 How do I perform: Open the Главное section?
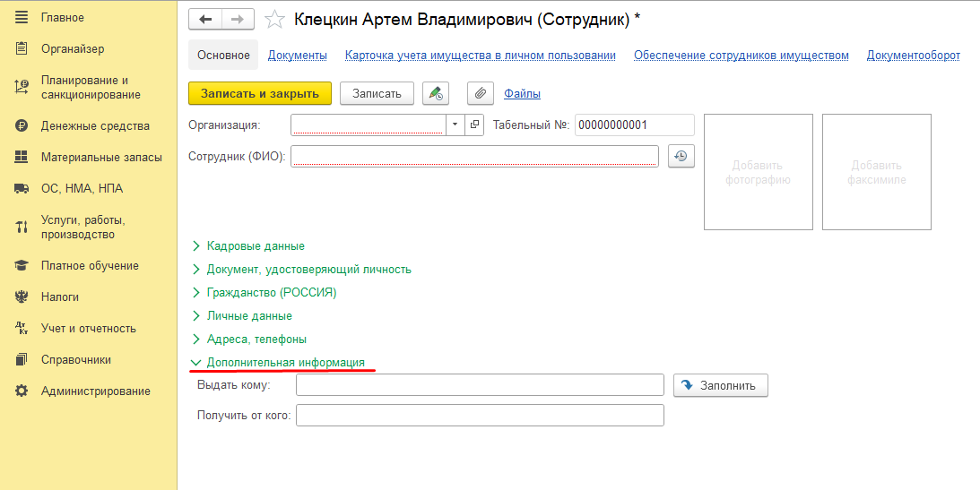(x=63, y=18)
